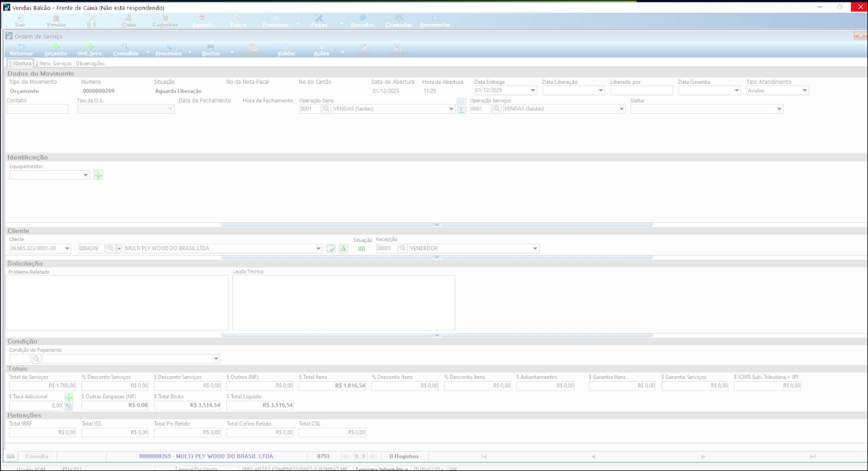Switch to the 2 Itens, Serviços tab
868x471 pixels.
(x=54, y=63)
